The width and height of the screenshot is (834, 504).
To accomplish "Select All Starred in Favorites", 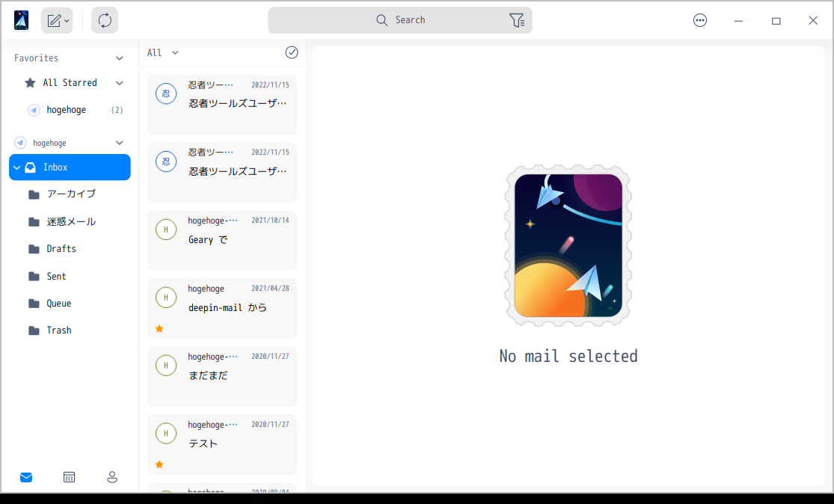I will (70, 83).
